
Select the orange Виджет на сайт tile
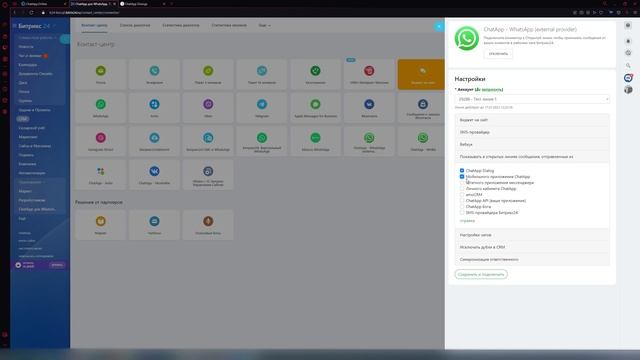click(421, 74)
